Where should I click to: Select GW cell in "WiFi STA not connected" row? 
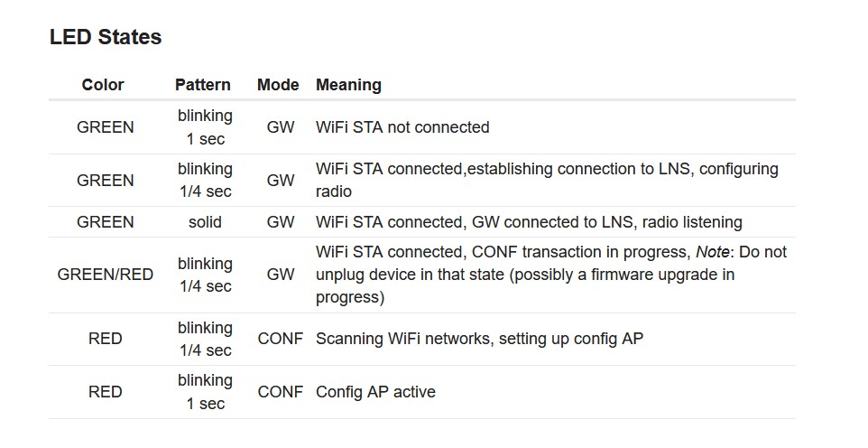tap(281, 127)
